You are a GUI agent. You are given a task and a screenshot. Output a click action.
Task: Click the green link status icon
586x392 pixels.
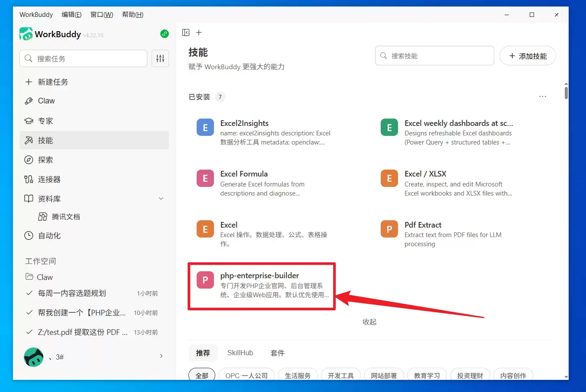165,34
